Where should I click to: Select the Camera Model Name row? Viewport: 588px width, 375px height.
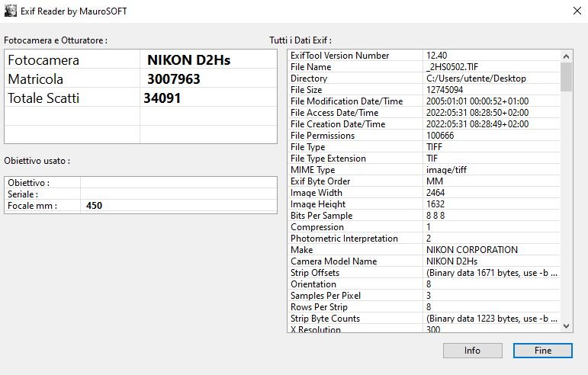[x=424, y=261]
